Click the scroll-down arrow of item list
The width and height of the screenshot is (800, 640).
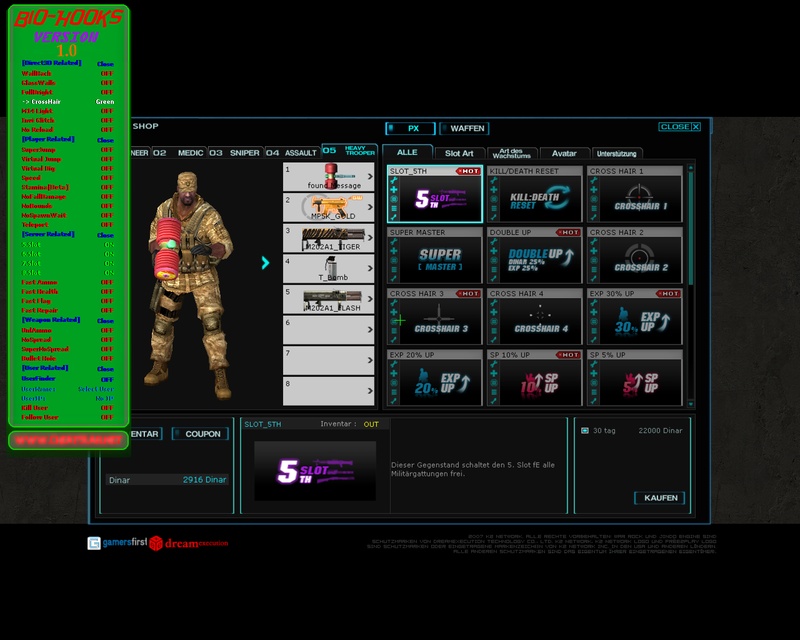click(691, 404)
